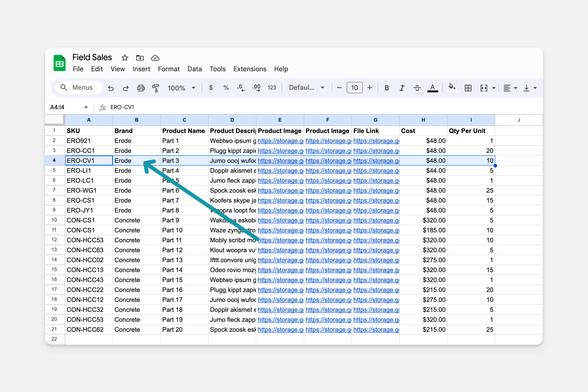Open the horizontal align dropdown

(x=510, y=88)
